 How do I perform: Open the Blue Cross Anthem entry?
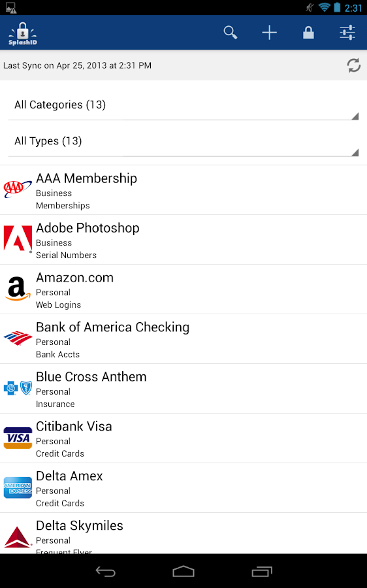click(183, 389)
